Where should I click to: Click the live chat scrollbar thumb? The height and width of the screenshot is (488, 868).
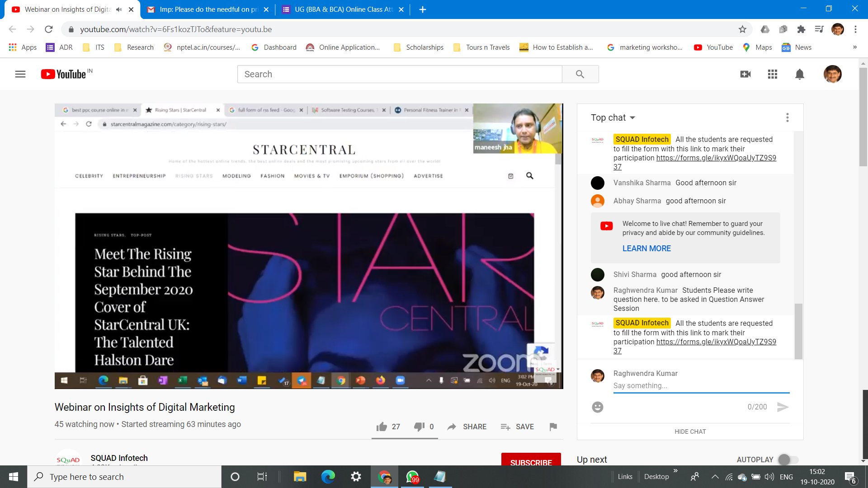pos(798,331)
